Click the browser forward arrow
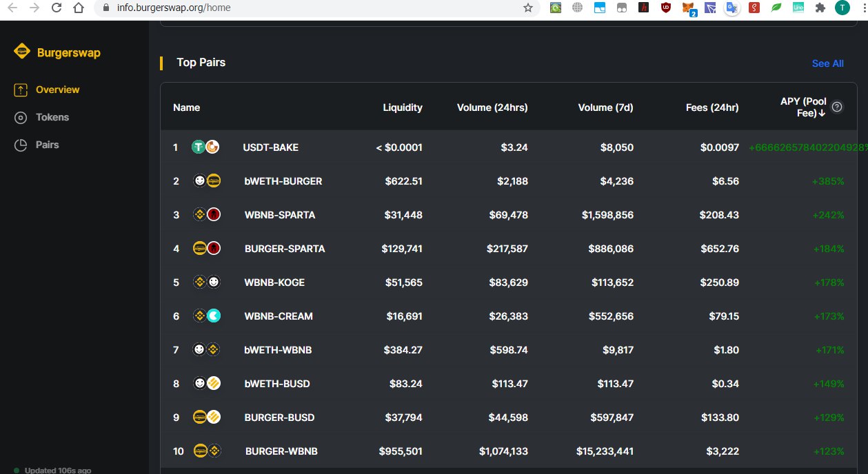 coord(34,8)
